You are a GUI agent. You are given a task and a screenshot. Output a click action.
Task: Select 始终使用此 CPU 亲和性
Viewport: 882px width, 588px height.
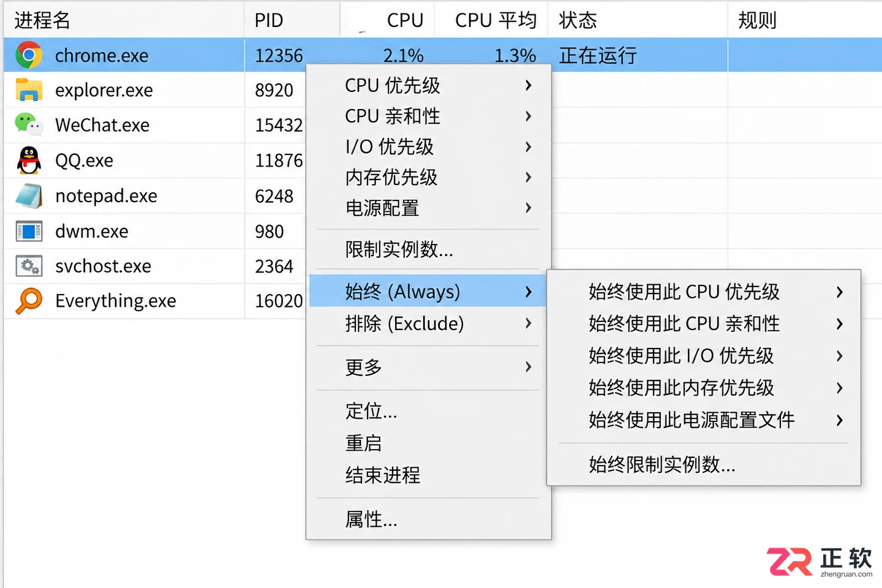point(704,324)
